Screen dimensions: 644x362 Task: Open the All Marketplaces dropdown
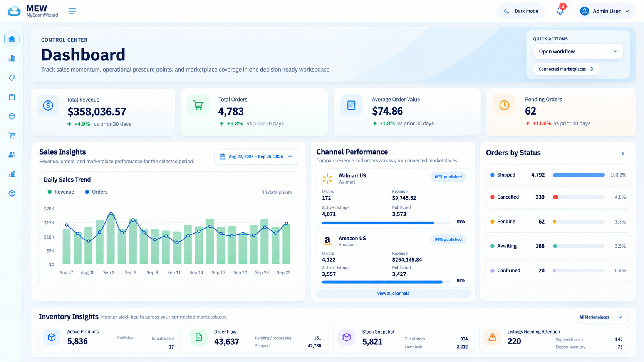601,317
